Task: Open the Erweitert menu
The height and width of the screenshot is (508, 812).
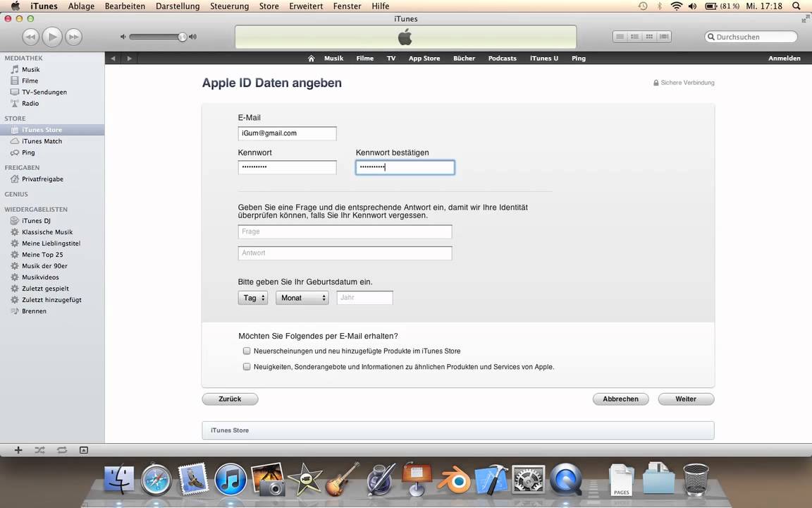Action: click(306, 6)
